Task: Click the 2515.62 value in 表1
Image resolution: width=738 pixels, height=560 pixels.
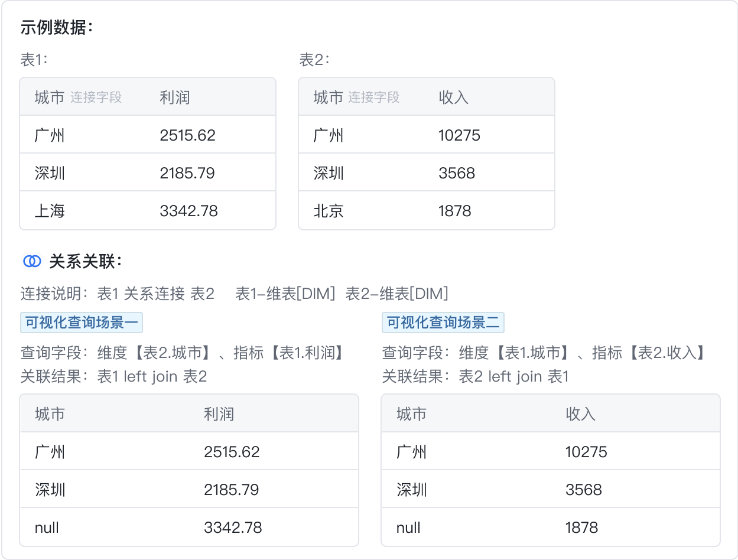Action: click(x=187, y=135)
